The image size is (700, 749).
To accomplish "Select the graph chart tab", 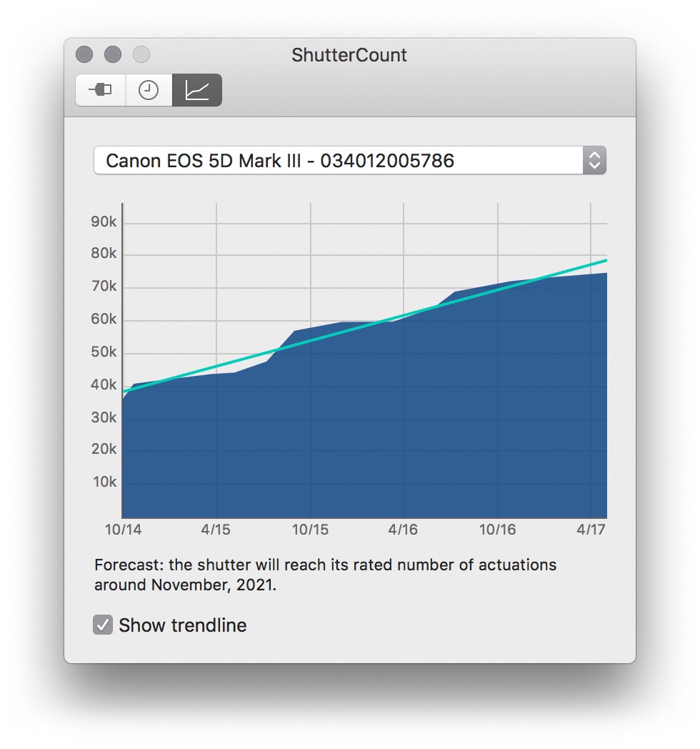I will pos(196,90).
